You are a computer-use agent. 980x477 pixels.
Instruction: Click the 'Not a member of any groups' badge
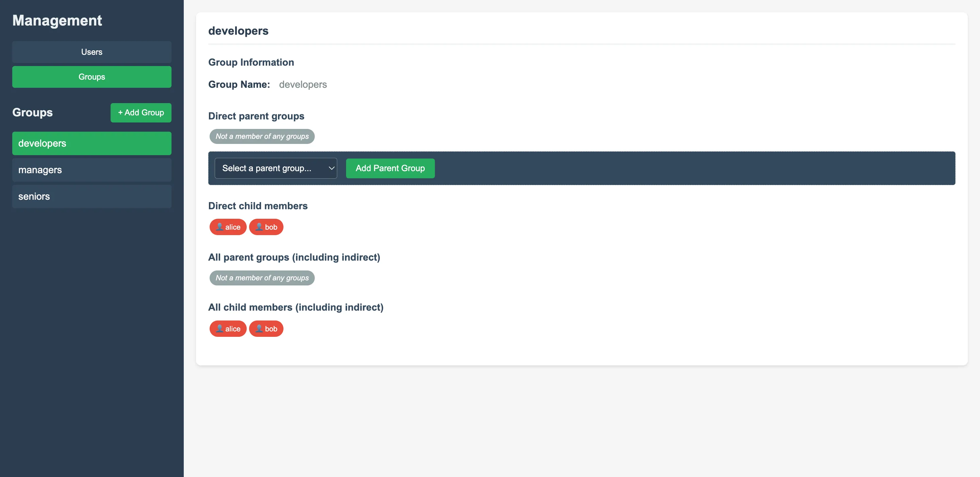262,136
